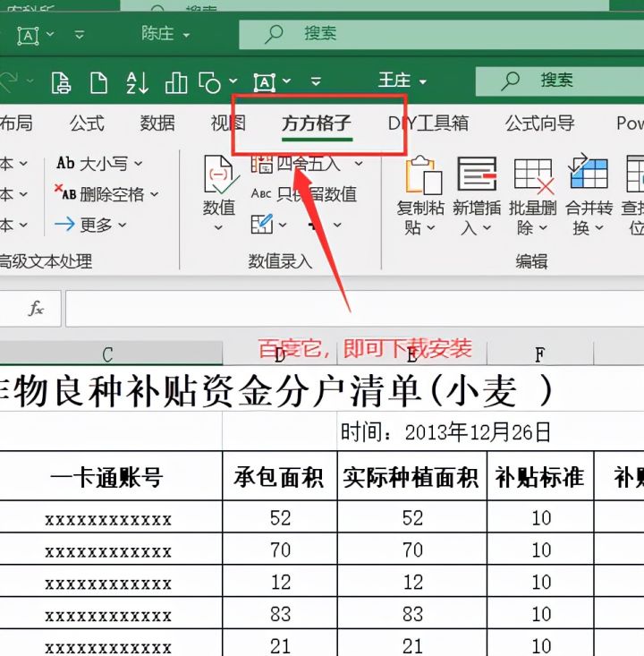This screenshot has width=644, height=656.
Task: Click the 补贴标准 header cell
Action: (x=540, y=476)
